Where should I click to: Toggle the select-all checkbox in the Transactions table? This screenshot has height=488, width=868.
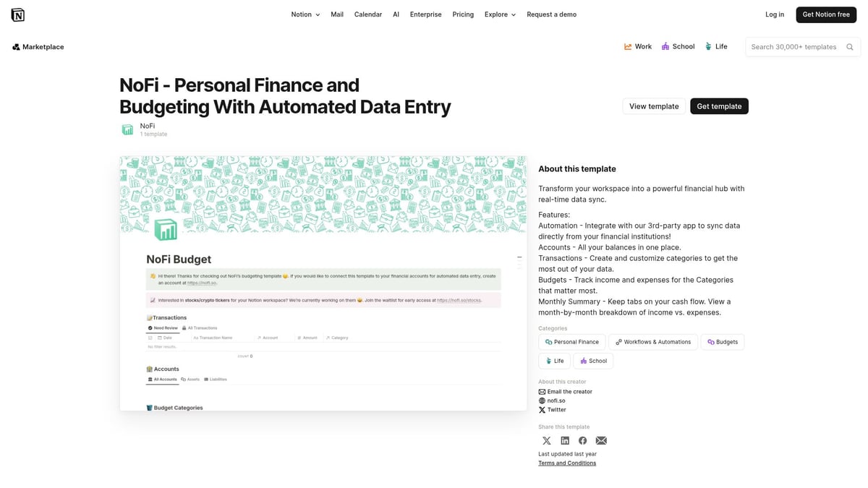click(x=149, y=337)
